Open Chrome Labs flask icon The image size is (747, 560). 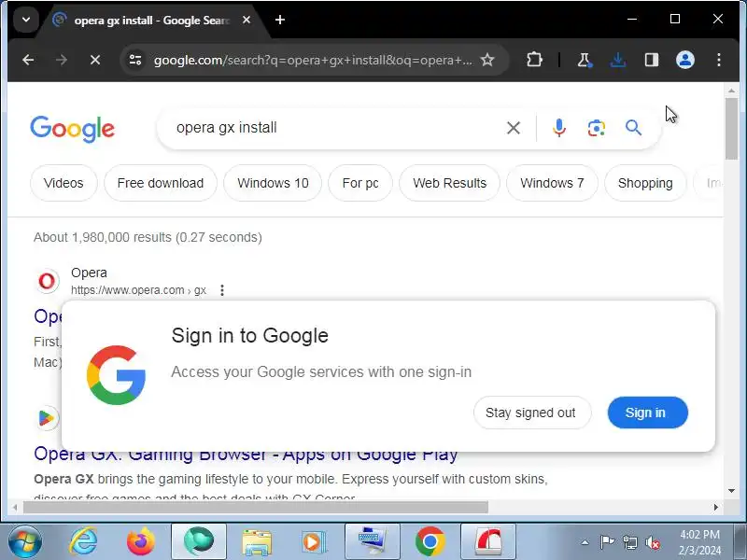point(584,60)
